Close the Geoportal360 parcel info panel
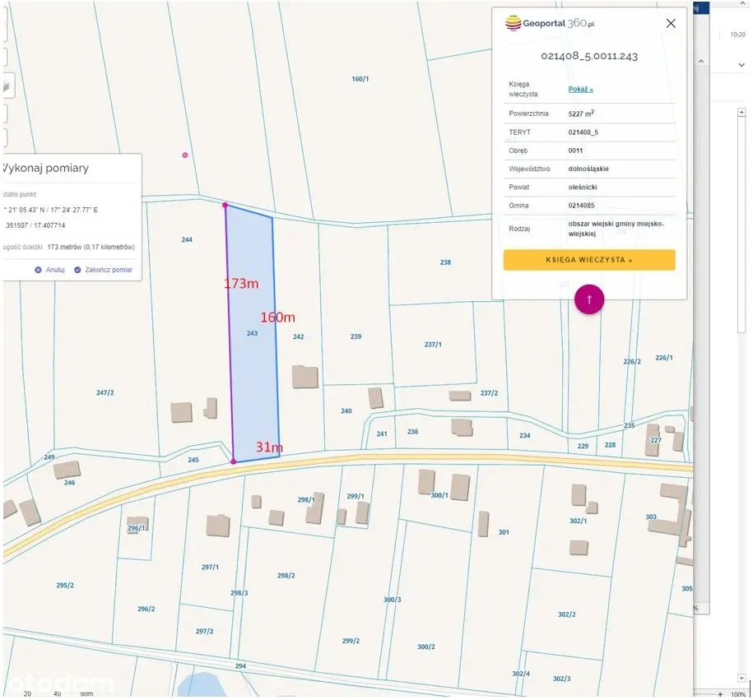The width and height of the screenshot is (753, 700). [x=670, y=23]
